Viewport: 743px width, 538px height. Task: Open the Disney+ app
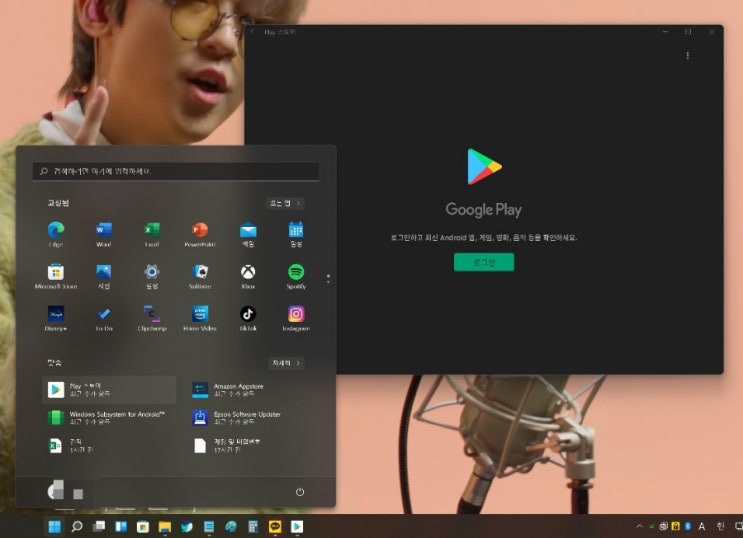pos(56,318)
